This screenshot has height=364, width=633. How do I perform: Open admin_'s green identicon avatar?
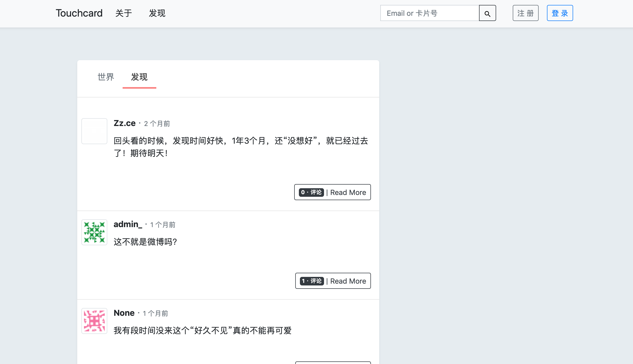click(94, 232)
